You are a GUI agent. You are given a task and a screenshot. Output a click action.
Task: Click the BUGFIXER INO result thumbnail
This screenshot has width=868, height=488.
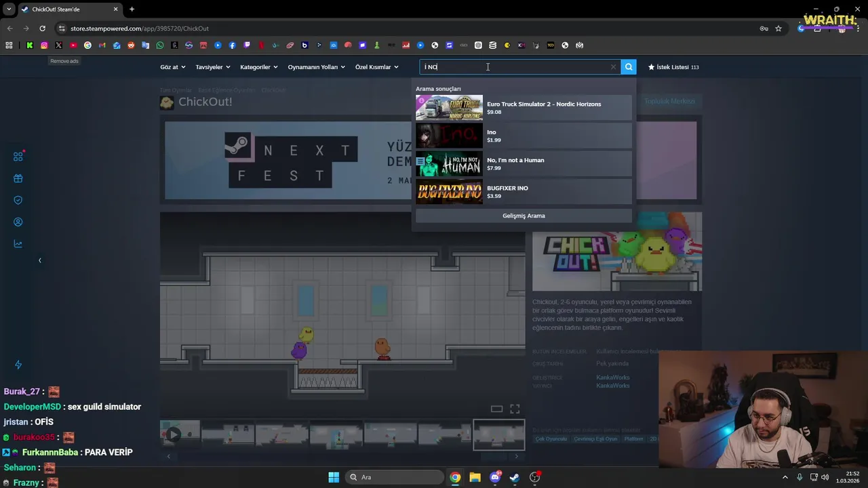(x=449, y=192)
